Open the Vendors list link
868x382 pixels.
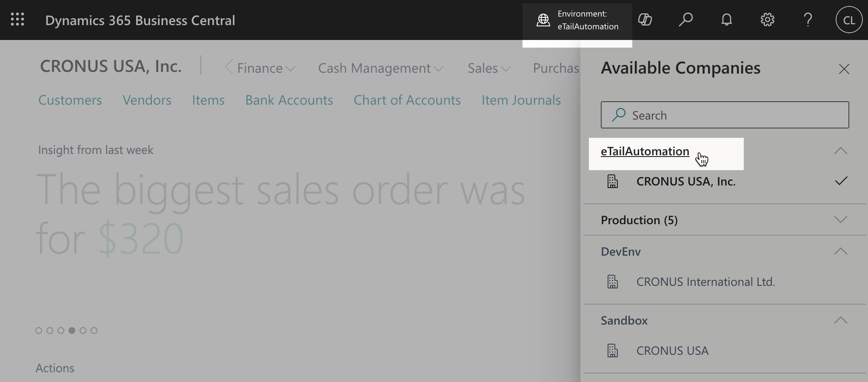point(147,100)
